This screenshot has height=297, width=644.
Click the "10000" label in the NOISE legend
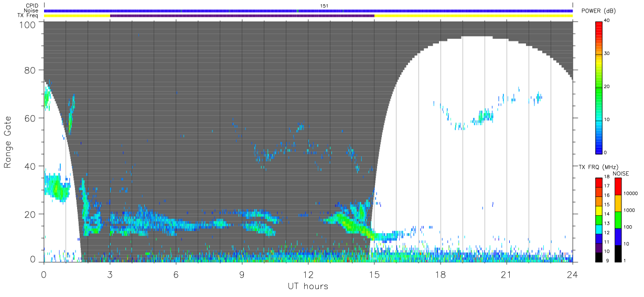[630, 193]
